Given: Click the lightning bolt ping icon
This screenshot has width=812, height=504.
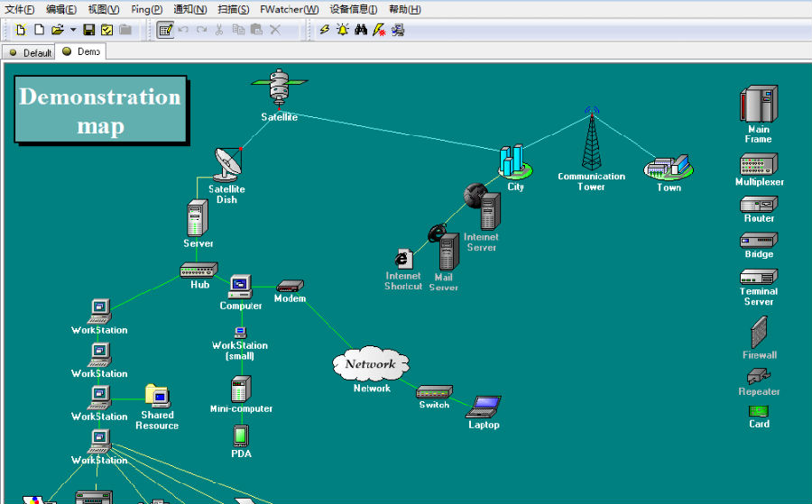Looking at the screenshot, I should point(325,30).
